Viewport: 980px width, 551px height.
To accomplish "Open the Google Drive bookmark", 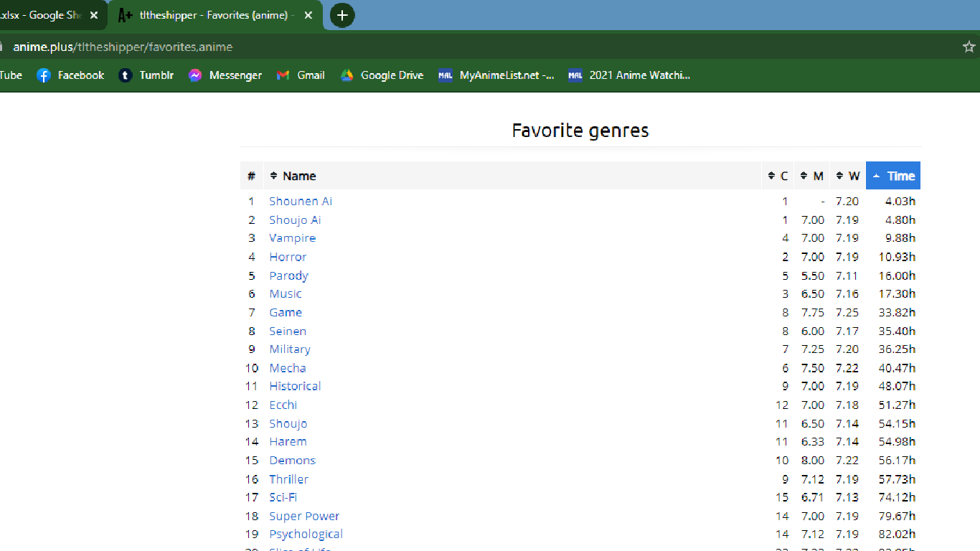I will click(382, 75).
